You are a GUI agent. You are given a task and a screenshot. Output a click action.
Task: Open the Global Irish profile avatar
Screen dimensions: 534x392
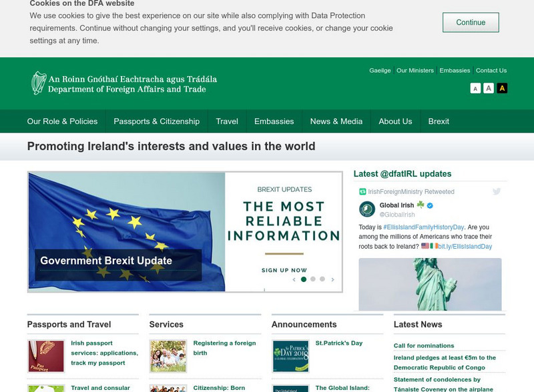coord(367,209)
